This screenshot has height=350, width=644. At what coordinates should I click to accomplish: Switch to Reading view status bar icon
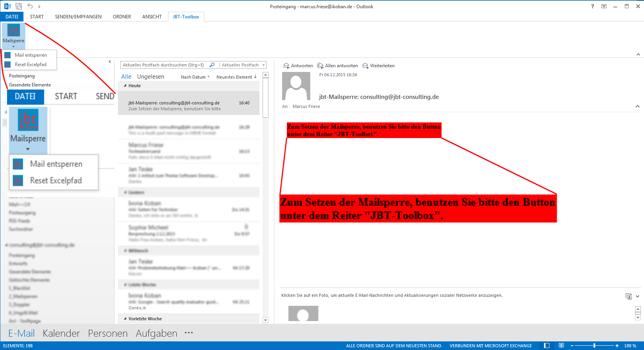tap(561, 346)
